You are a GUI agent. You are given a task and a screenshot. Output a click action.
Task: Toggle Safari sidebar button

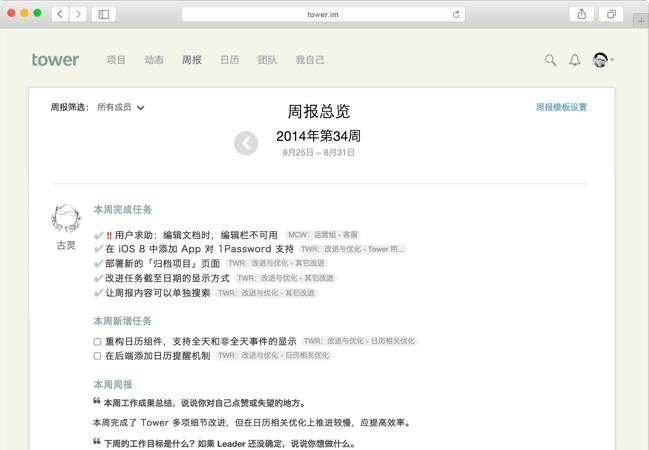pyautogui.click(x=104, y=14)
